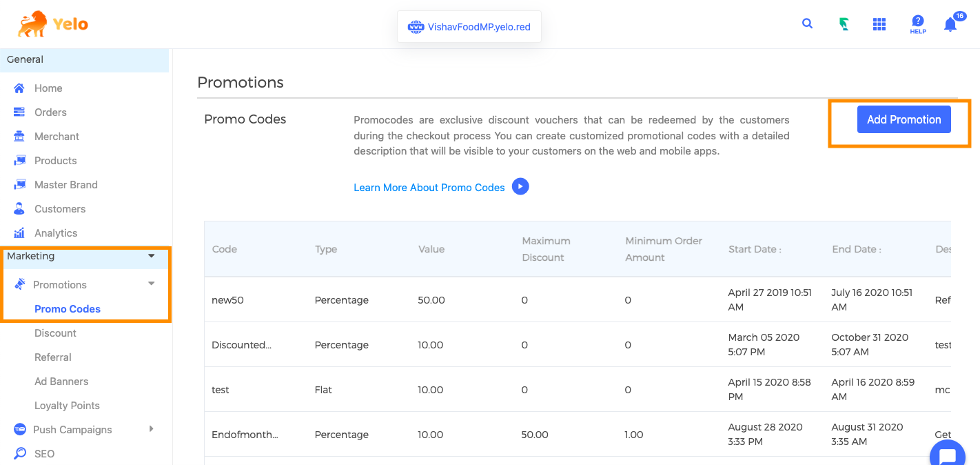Expand the Push Campaigns submenu arrow
Image resolution: width=980 pixels, height=465 pixels.
(152, 429)
